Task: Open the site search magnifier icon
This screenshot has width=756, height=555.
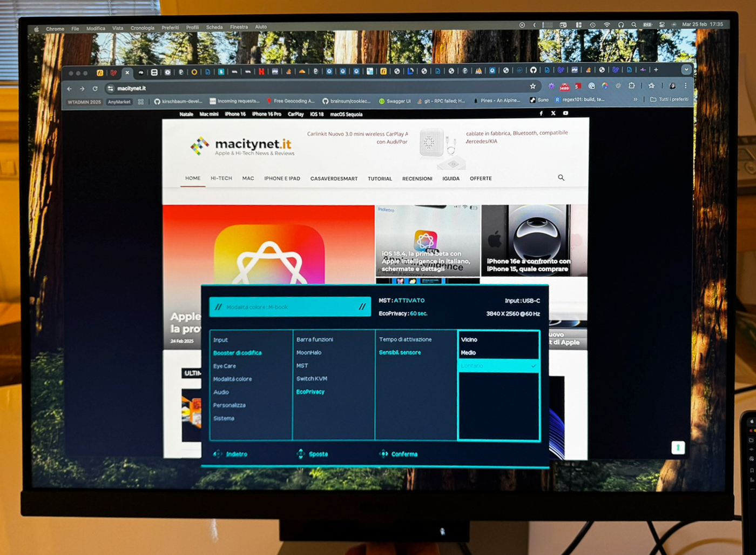Action: (561, 177)
